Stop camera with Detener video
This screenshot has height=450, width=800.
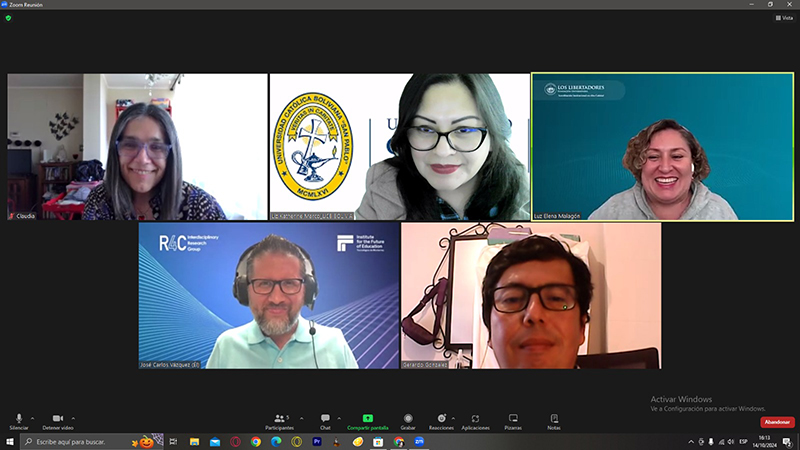click(x=57, y=420)
